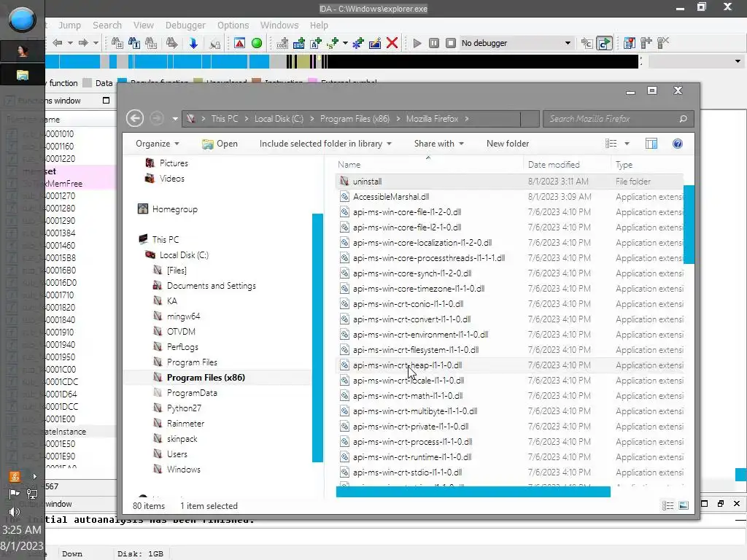Open the IDA Options menu
The height and width of the screenshot is (560, 747).
click(233, 26)
